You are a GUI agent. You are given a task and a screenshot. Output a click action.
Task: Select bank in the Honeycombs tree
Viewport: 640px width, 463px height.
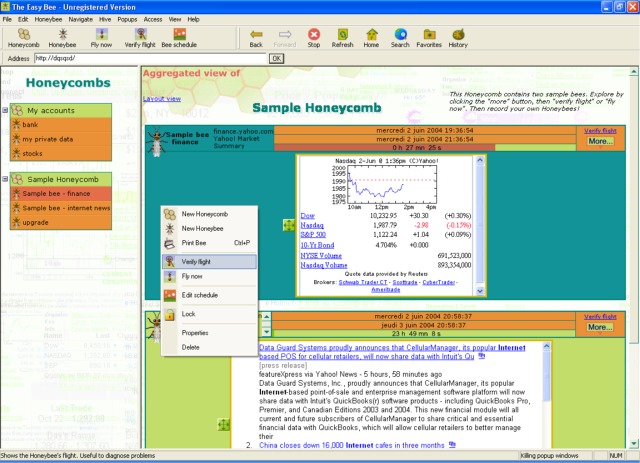(x=61, y=125)
